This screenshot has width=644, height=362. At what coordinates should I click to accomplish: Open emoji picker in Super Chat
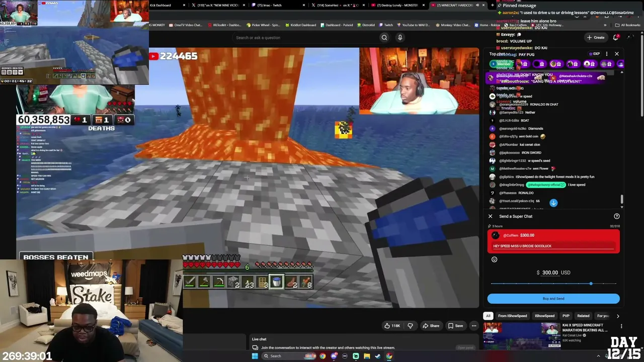pyautogui.click(x=494, y=259)
